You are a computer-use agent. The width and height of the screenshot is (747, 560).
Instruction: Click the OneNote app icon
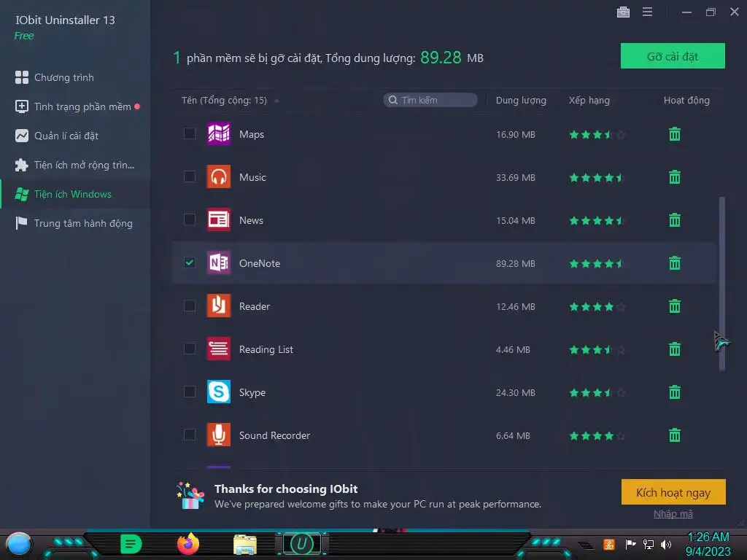click(219, 262)
